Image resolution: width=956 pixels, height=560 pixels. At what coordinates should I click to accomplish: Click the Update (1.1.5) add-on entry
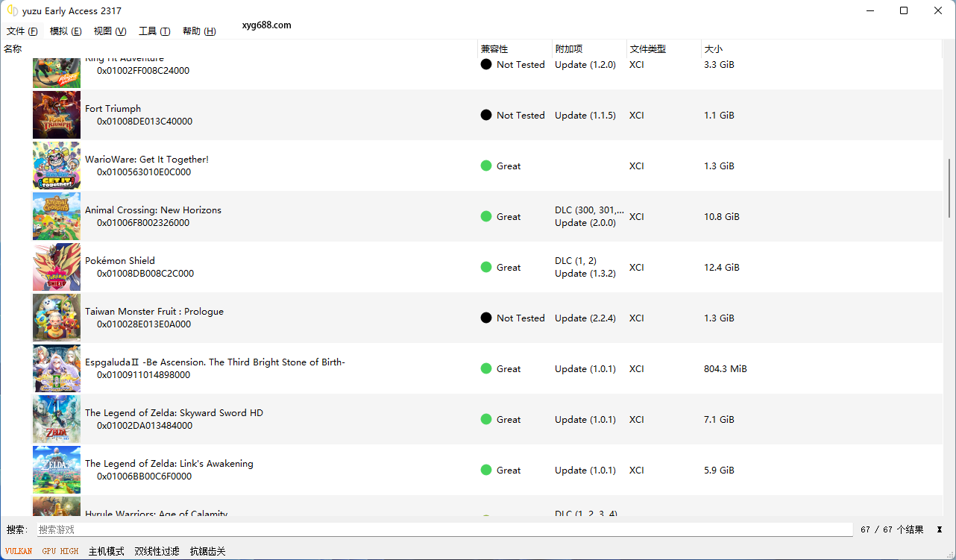pyautogui.click(x=585, y=116)
